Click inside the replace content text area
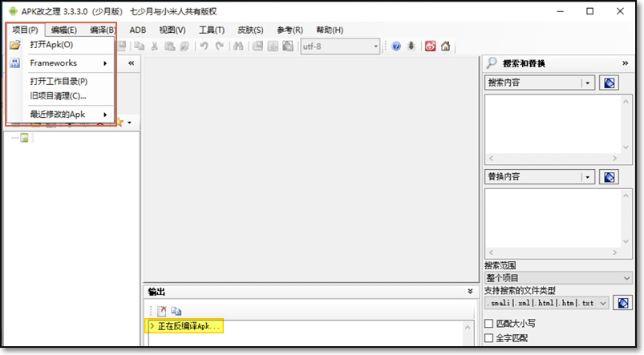The width and height of the screenshot is (644, 355). (x=553, y=218)
